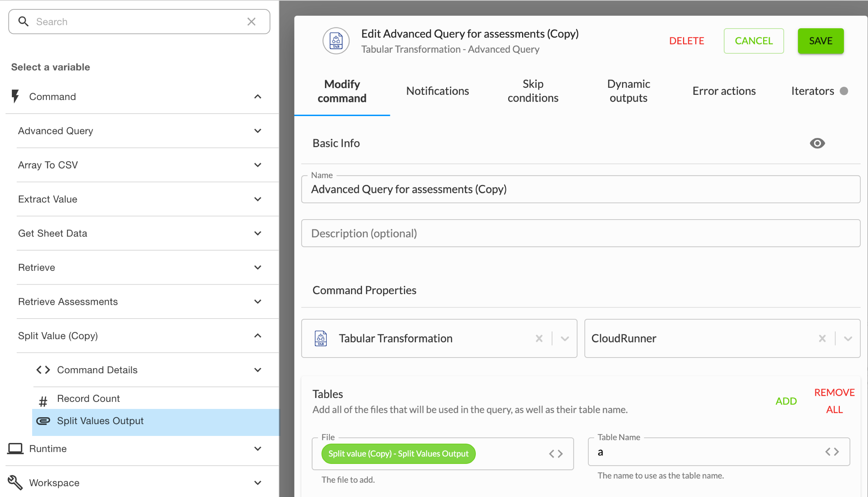The width and height of the screenshot is (868, 497).
Task: Click the Get Sheet Data label
Action: [53, 233]
